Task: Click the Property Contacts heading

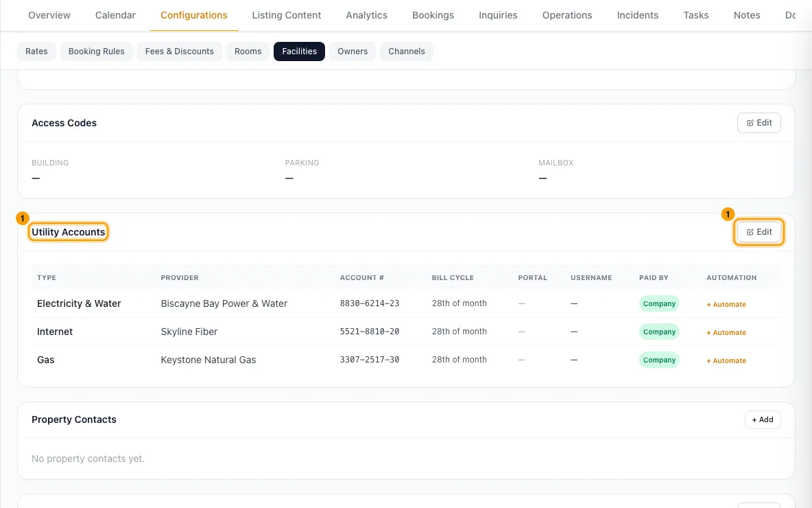Action: click(74, 419)
